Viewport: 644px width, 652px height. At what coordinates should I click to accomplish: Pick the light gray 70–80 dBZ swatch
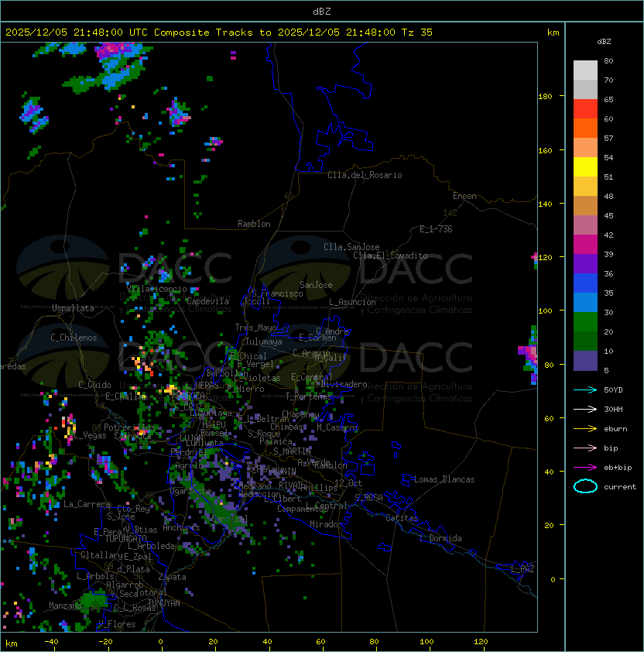point(585,70)
